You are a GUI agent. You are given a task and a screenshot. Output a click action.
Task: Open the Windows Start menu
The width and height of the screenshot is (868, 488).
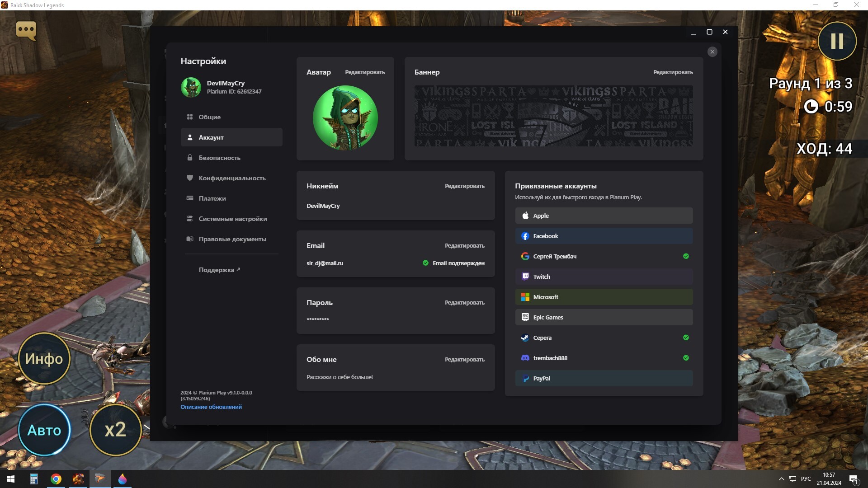coord(11,479)
